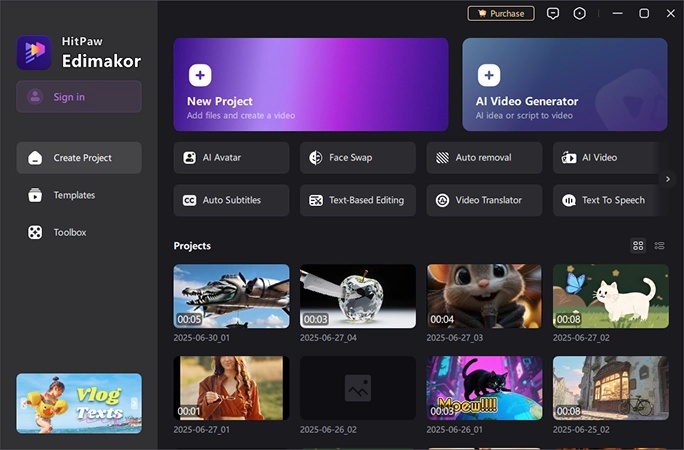684x450 pixels.
Task: Click project name 2025-06-30_01
Action: [x=202, y=338]
